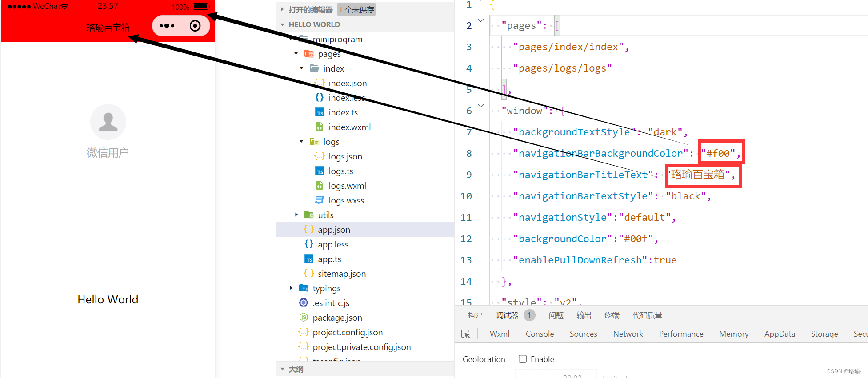Click the pages folder icon
The width and height of the screenshot is (868, 378).
[309, 54]
